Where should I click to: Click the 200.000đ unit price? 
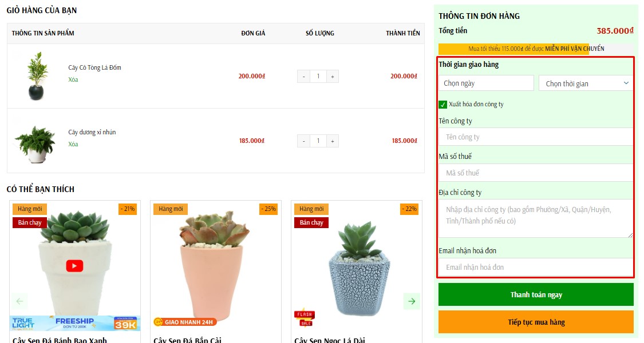click(x=252, y=76)
